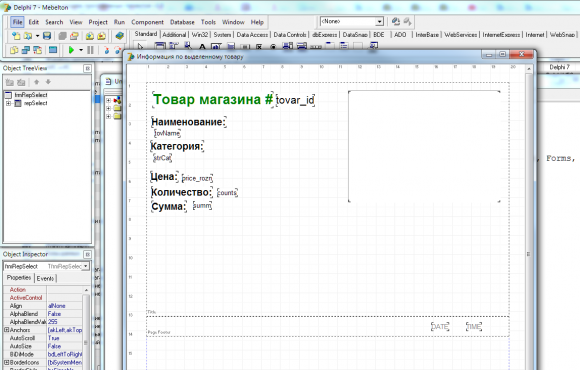
Task: Click the report form vertical scrollbar
Action: pyautogui.click(x=529, y=217)
